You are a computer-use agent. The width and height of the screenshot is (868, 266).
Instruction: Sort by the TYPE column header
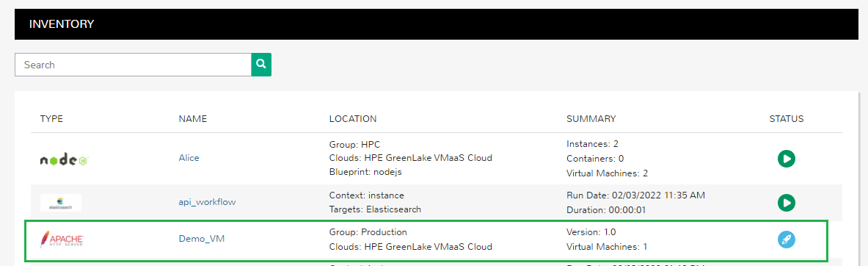tap(51, 119)
